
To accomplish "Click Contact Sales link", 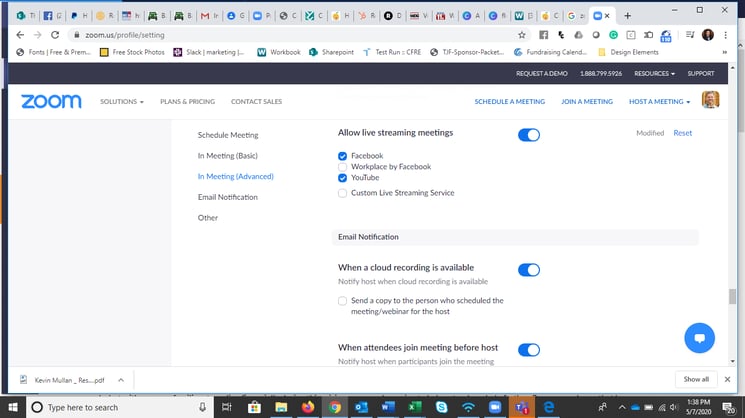I will (256, 101).
